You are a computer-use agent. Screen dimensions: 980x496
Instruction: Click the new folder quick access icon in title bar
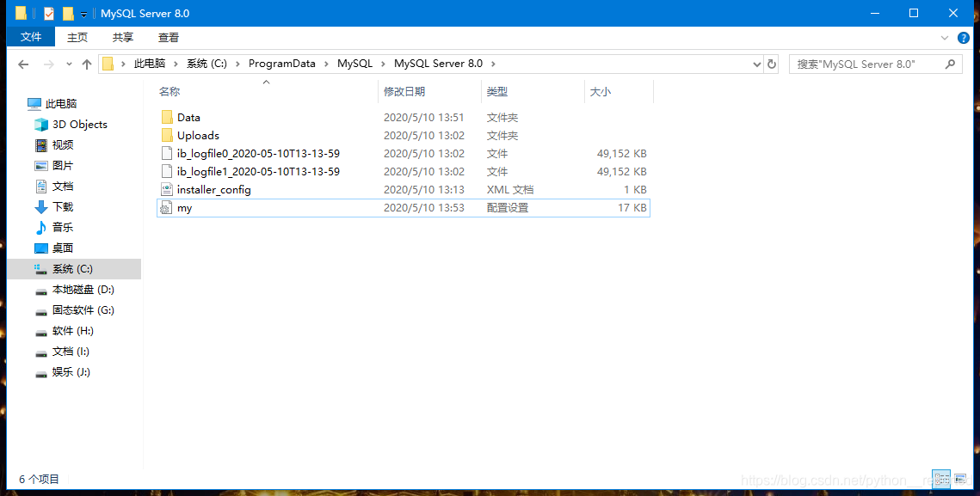click(x=67, y=13)
